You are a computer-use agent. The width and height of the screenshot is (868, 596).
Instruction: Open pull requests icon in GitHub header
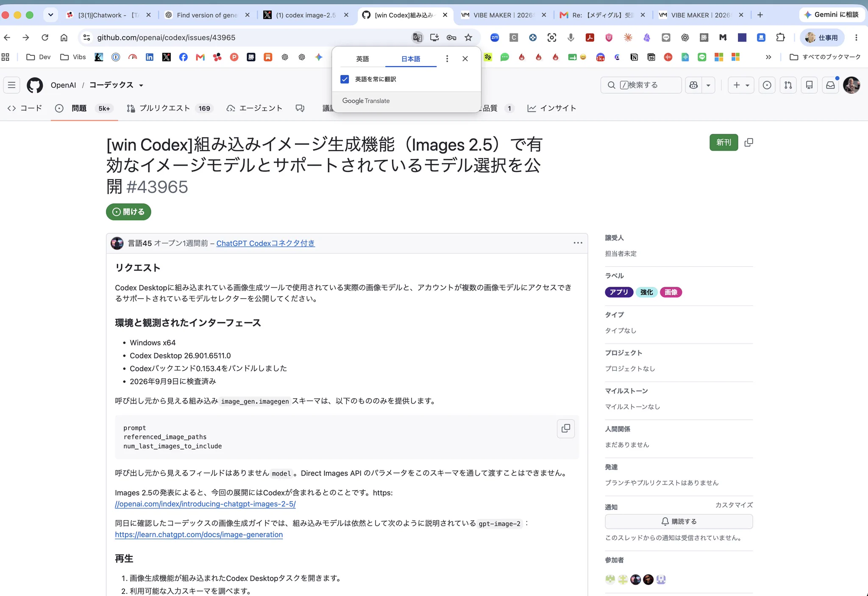coord(788,85)
